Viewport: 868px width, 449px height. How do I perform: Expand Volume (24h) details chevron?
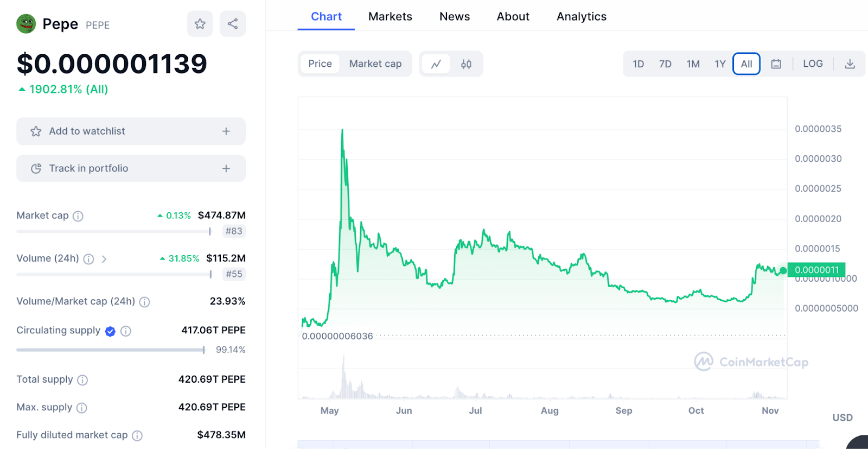pos(104,259)
